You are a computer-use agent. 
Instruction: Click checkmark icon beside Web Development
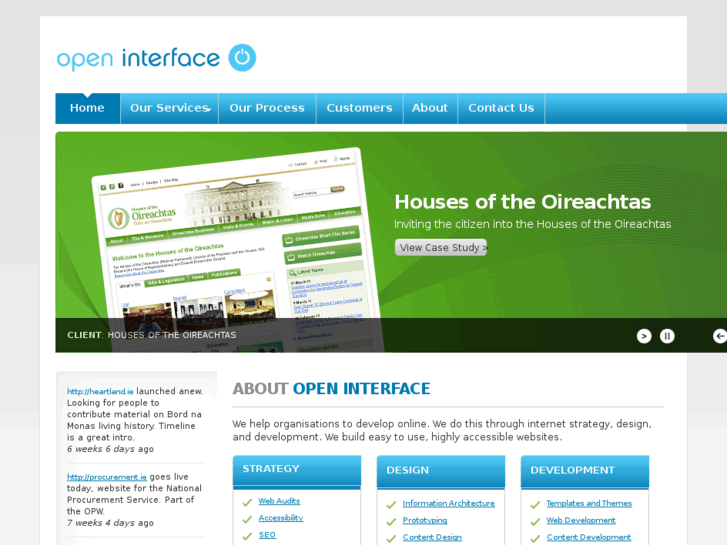535,522
